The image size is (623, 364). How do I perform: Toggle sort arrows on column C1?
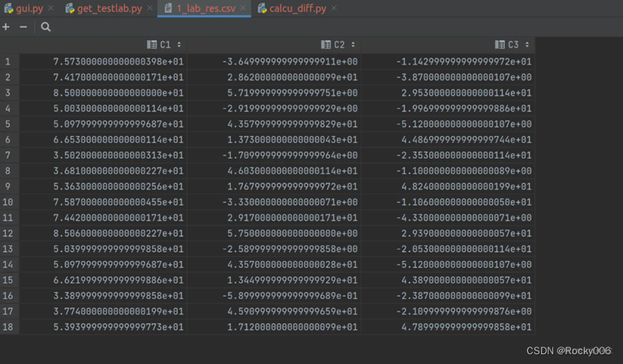click(179, 45)
